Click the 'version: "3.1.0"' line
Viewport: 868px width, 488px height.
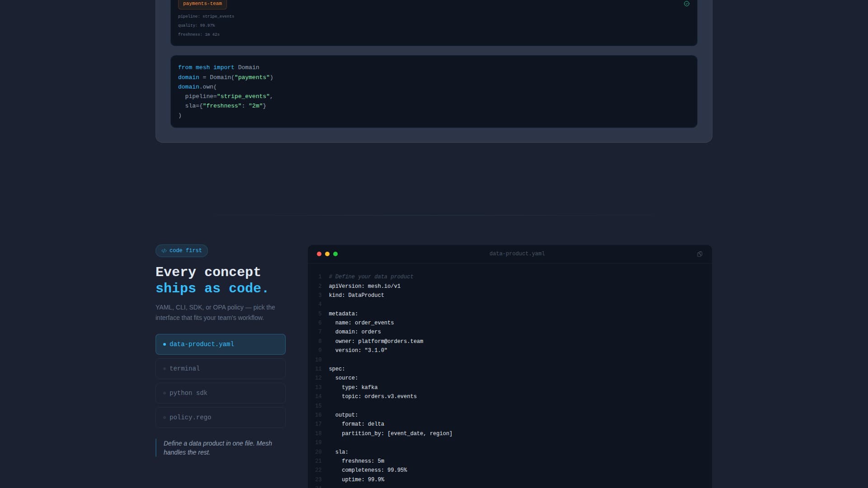click(361, 350)
